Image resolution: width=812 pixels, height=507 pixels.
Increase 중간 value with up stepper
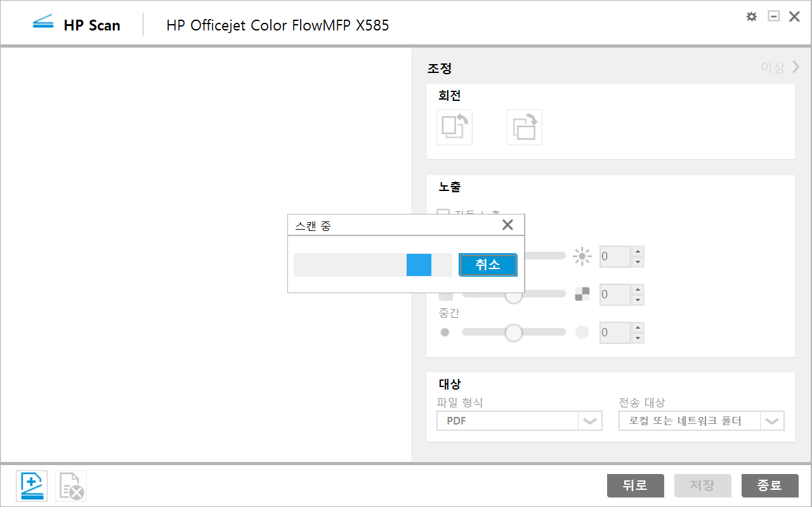tap(638, 327)
